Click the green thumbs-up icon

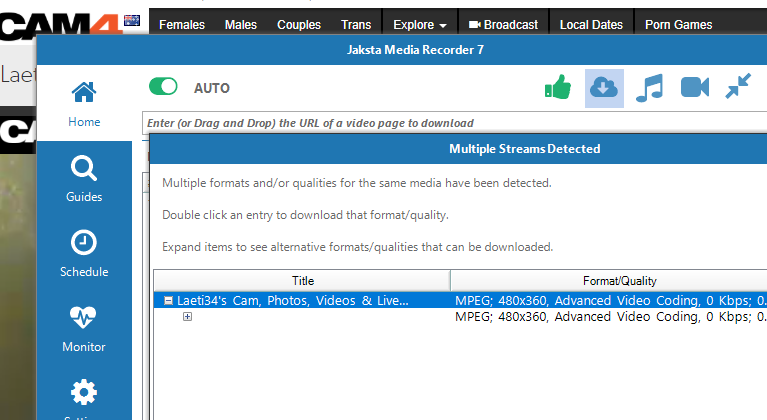point(558,88)
